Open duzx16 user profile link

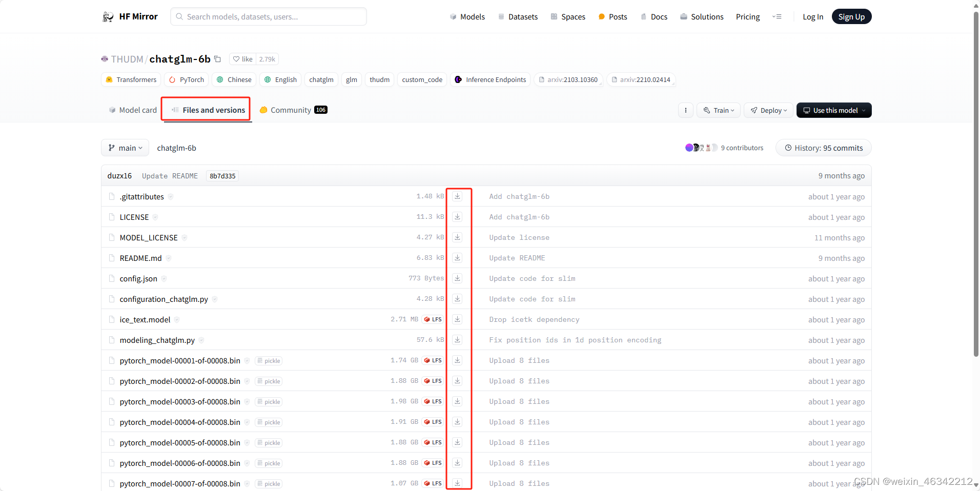point(119,176)
